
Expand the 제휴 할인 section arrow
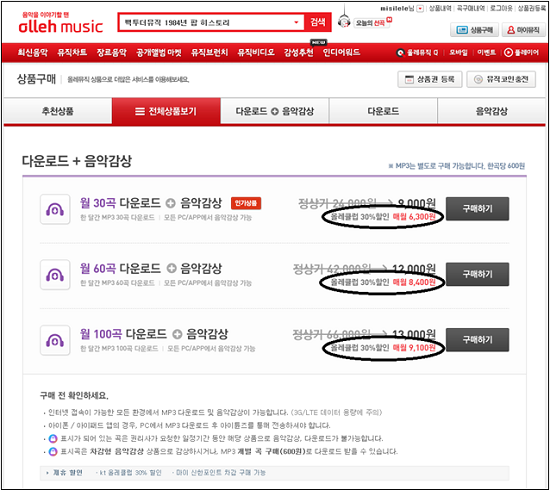47,473
